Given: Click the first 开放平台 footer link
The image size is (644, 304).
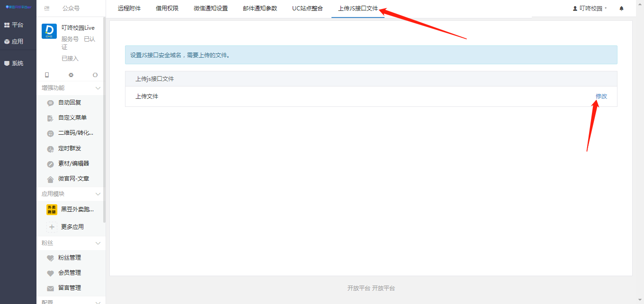Looking at the screenshot, I should 358,288.
